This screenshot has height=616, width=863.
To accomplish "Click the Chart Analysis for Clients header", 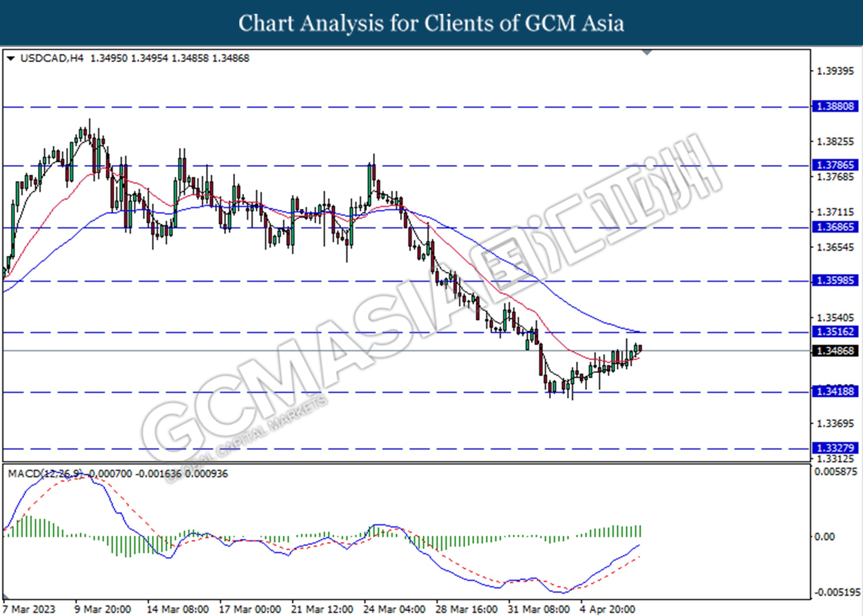I will (x=431, y=23).
